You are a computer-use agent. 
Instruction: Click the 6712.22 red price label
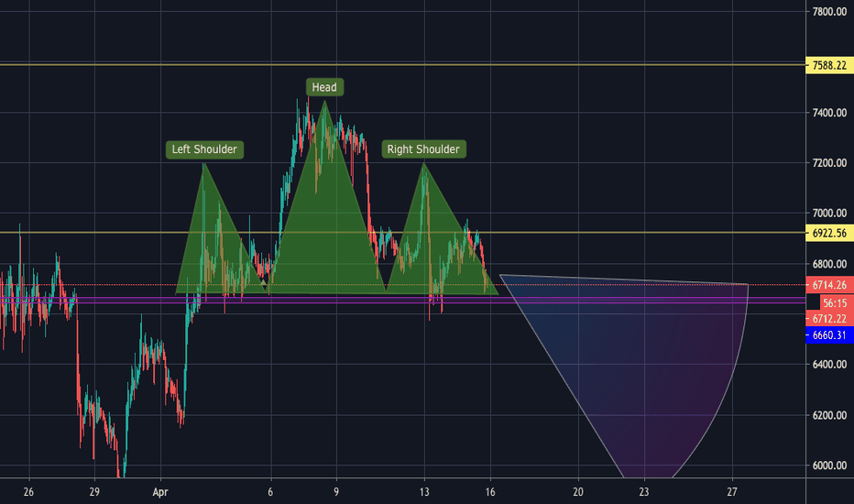point(829,319)
